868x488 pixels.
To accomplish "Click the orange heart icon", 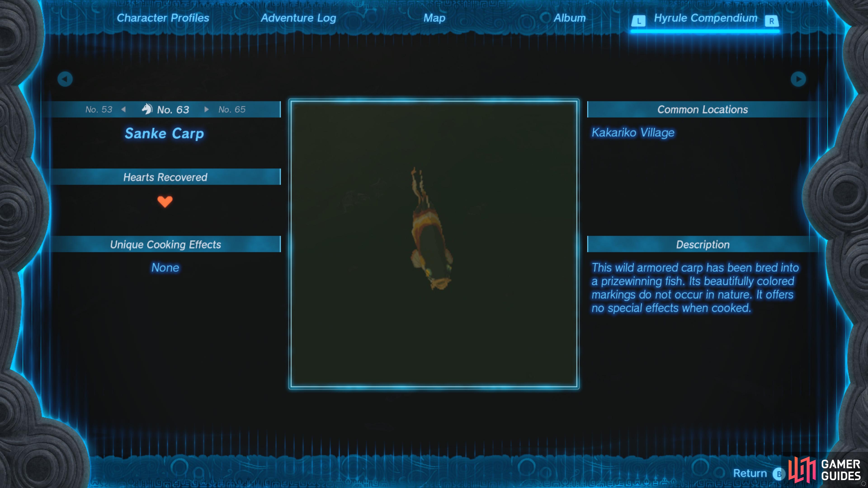I will coord(165,201).
